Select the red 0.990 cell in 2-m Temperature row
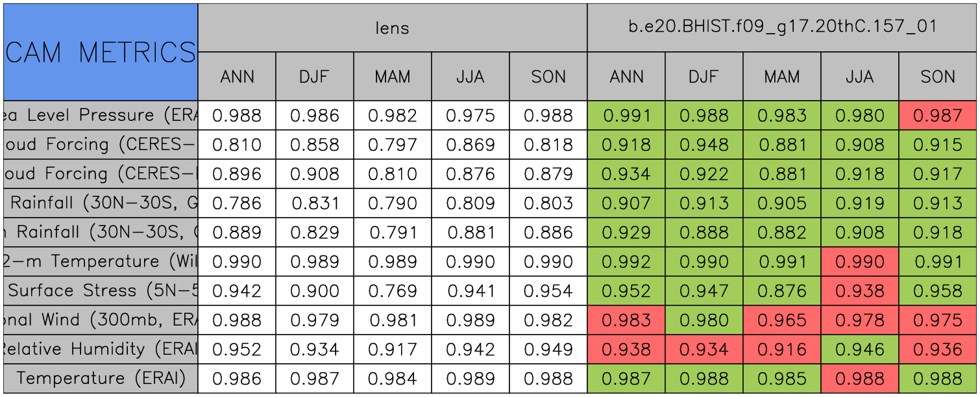 [860, 262]
